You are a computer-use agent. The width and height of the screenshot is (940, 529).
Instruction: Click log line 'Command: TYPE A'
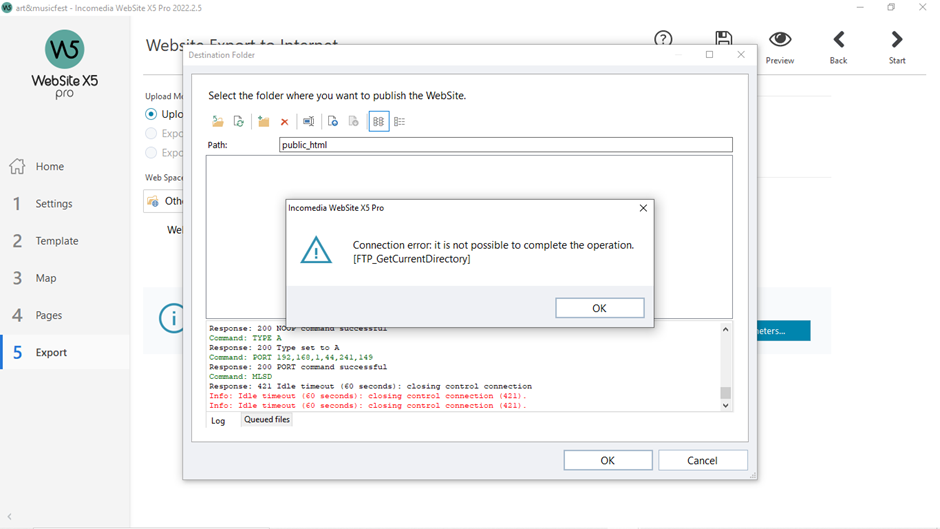(x=245, y=338)
